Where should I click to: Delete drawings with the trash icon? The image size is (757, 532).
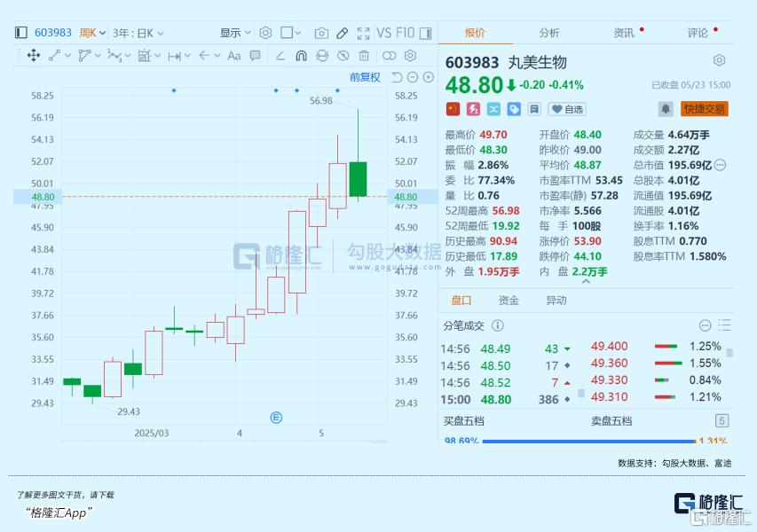click(364, 56)
